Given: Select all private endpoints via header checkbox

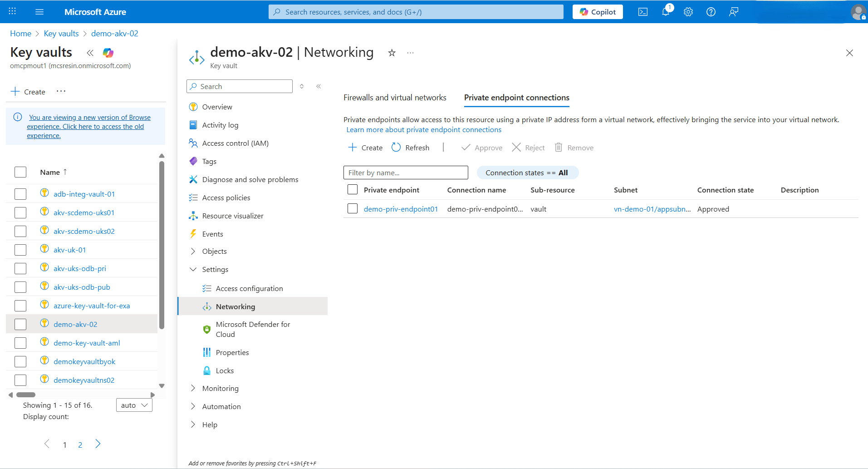Looking at the screenshot, I should click(x=353, y=189).
